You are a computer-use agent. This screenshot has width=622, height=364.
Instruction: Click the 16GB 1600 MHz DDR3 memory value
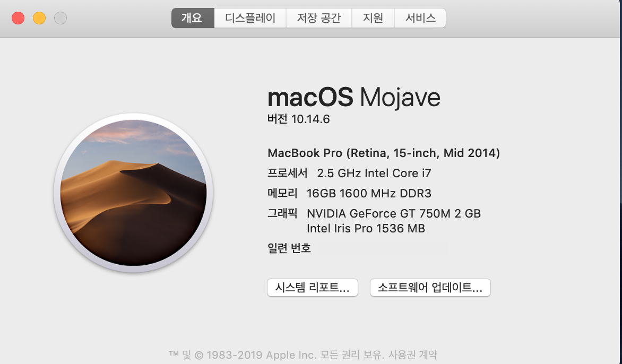point(369,194)
